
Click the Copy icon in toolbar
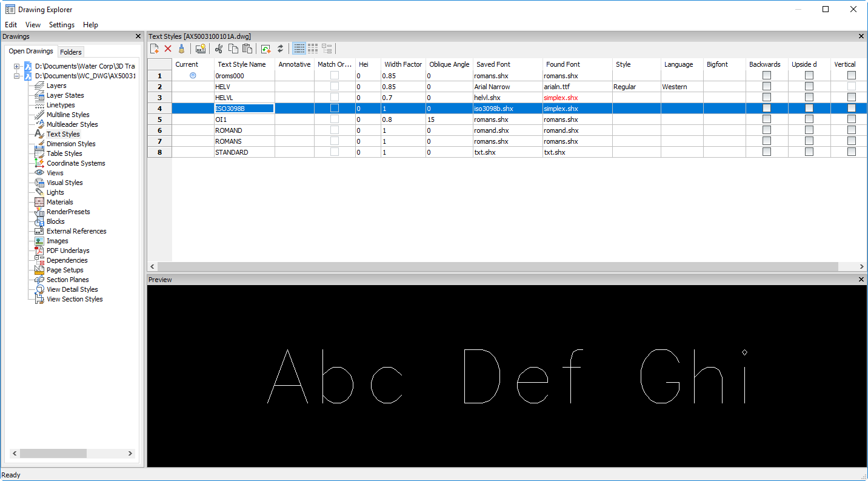[x=233, y=49]
